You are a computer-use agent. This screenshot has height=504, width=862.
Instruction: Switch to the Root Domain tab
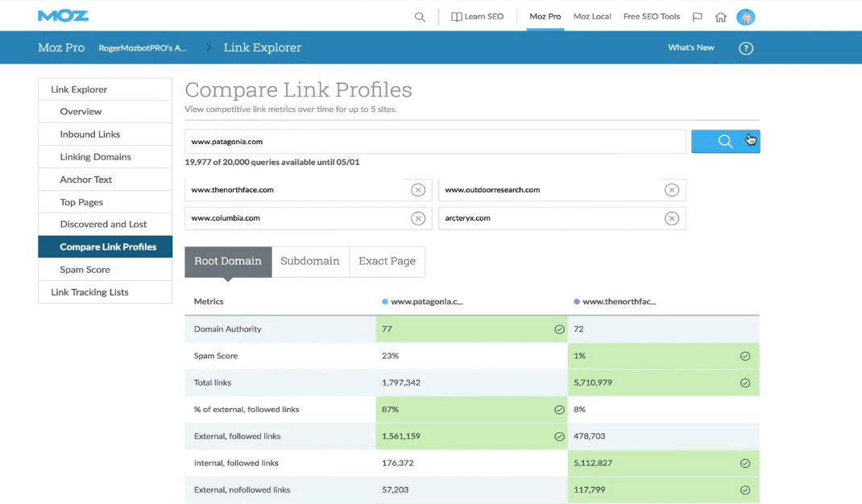pos(228,262)
